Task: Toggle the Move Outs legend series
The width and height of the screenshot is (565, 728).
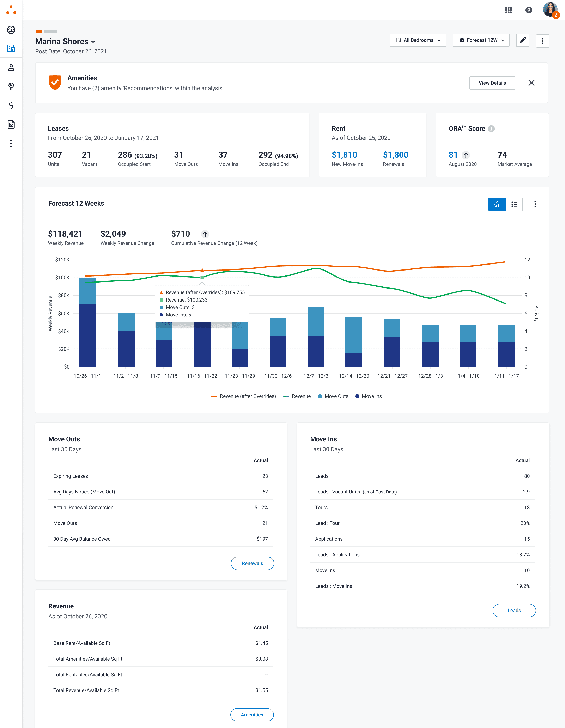Action: (x=333, y=396)
